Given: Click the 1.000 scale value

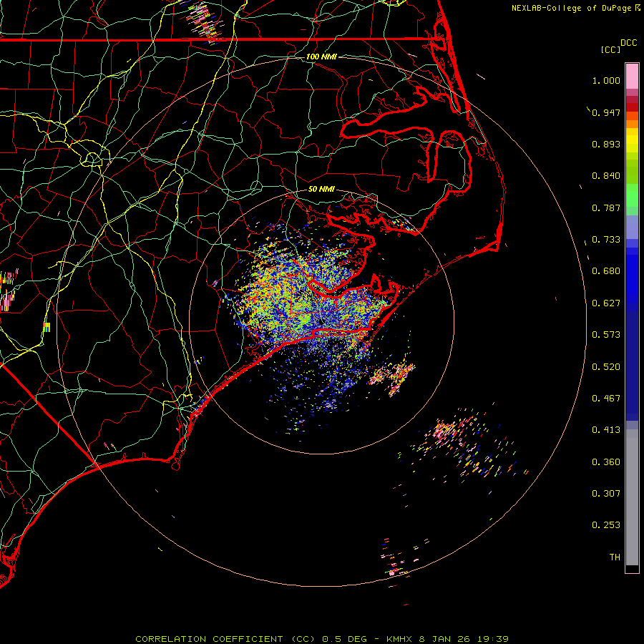Looking at the screenshot, I should coord(606,80).
